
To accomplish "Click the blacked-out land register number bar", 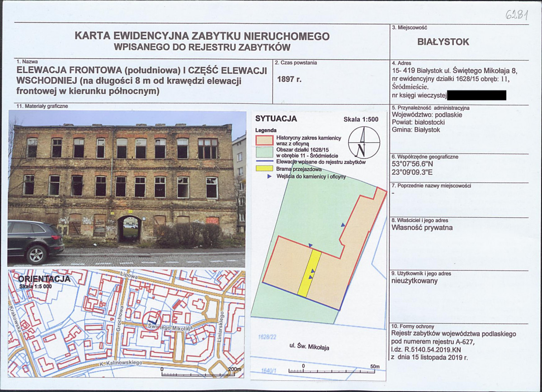I will [476, 95].
